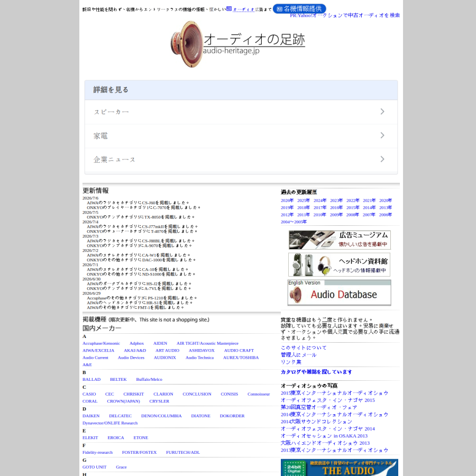The height and width of the screenshot is (476, 476).
Task: Open the ヘッドホン資料館 banner
Action: (339, 265)
